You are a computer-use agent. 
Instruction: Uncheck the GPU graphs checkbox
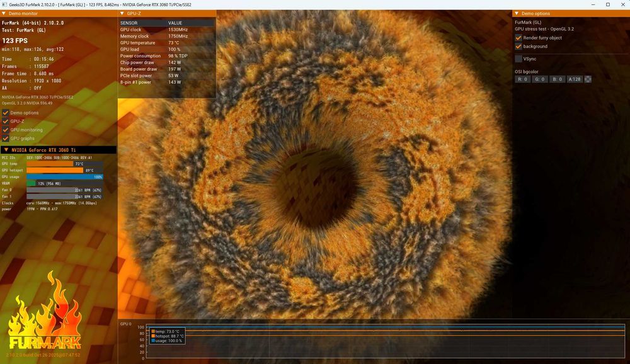6,138
